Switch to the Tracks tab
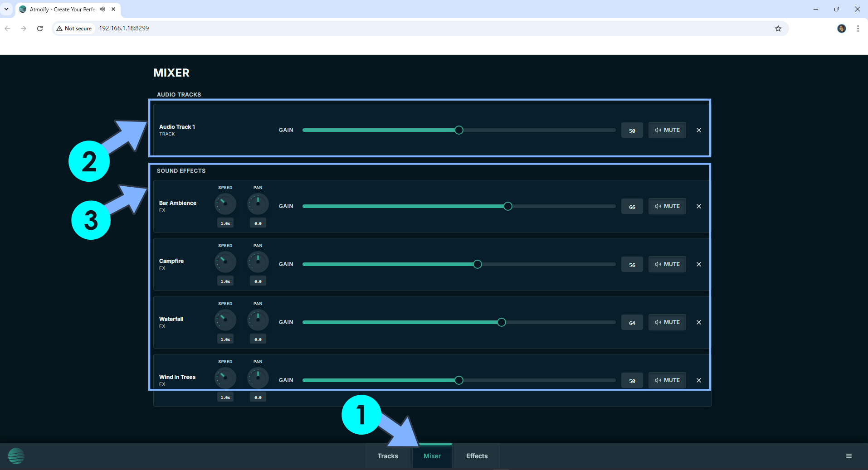This screenshot has width=868, height=470. pyautogui.click(x=387, y=456)
